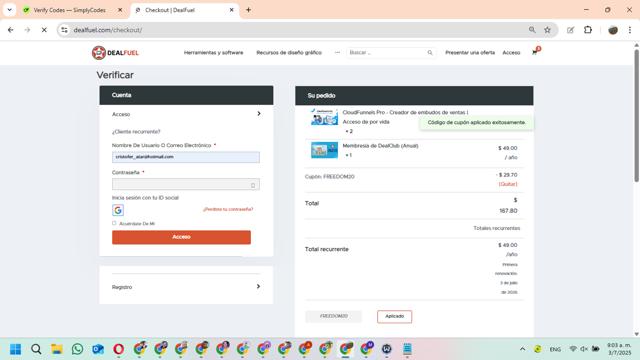Open Chrome extensions puzzle icon
This screenshot has height=360, width=640.
coord(588,30)
